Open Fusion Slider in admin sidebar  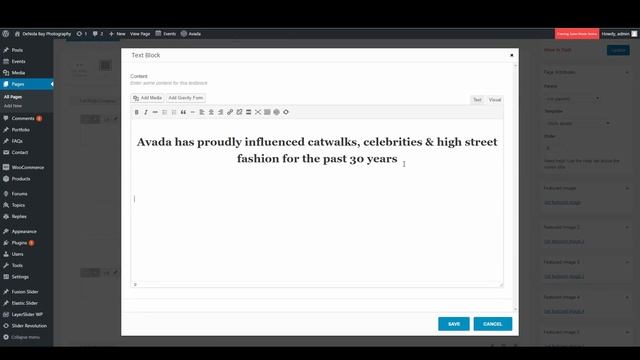27,292
